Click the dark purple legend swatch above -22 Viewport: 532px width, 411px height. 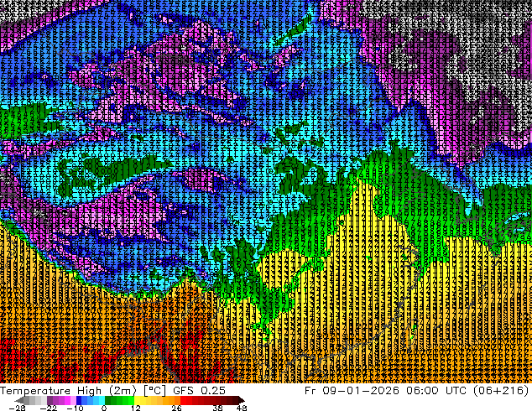click(x=50, y=400)
